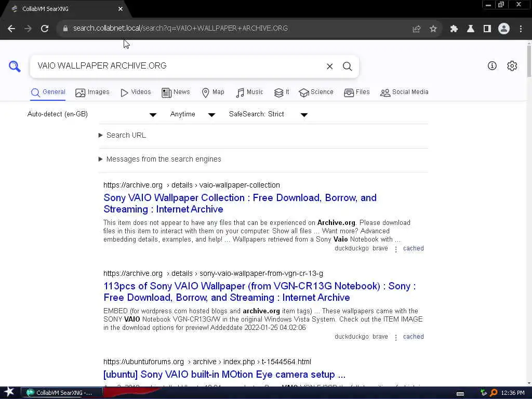Viewport: 532px width, 399px height.
Task: Click the ubuntuforums.org archive URL
Action: 207,362
